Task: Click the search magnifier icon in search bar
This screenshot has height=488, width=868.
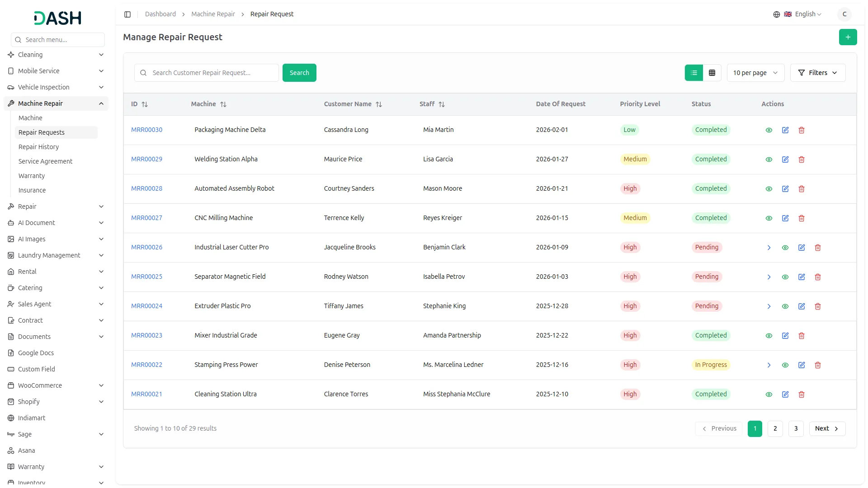Action: tap(143, 73)
